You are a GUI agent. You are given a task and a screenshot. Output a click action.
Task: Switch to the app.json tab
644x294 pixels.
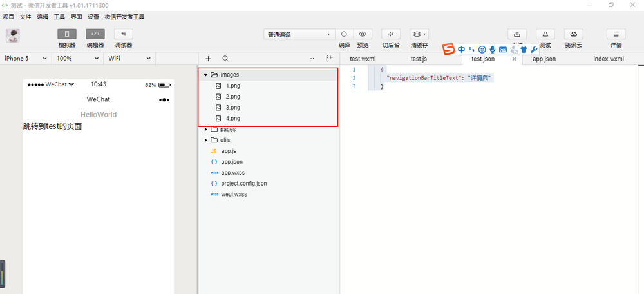[544, 59]
